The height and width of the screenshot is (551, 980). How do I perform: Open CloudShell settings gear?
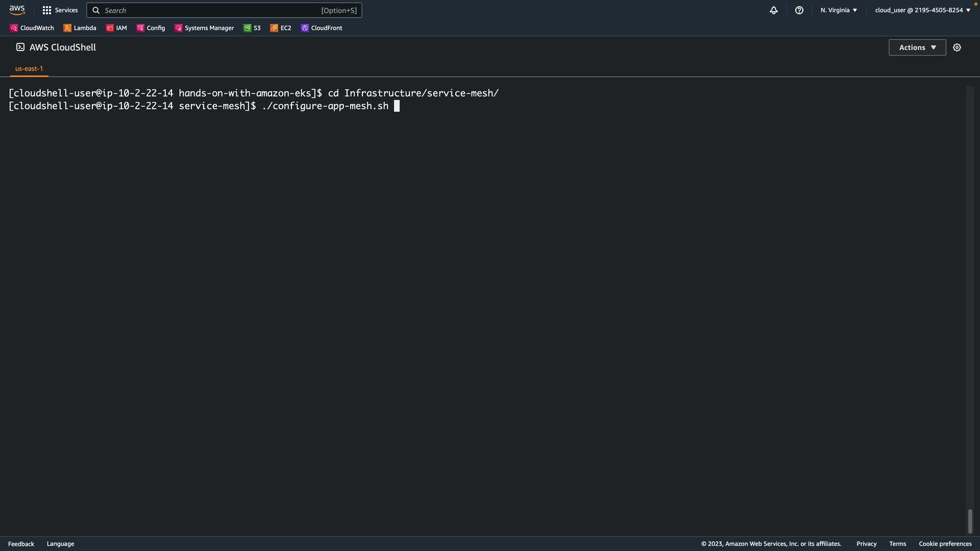point(957,47)
